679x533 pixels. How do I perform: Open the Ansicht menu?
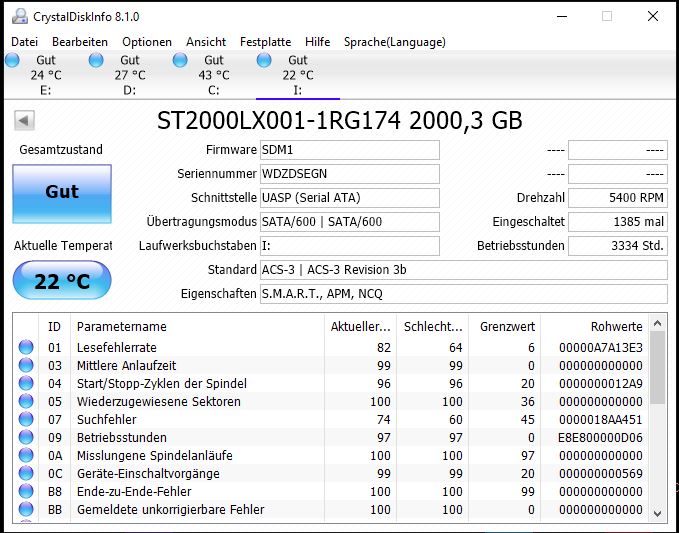point(206,42)
